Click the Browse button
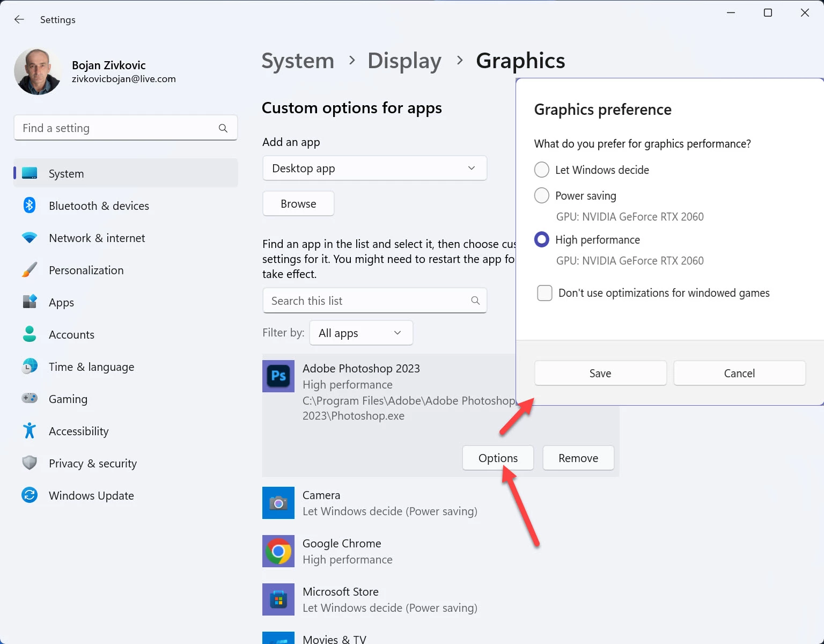 coord(298,204)
